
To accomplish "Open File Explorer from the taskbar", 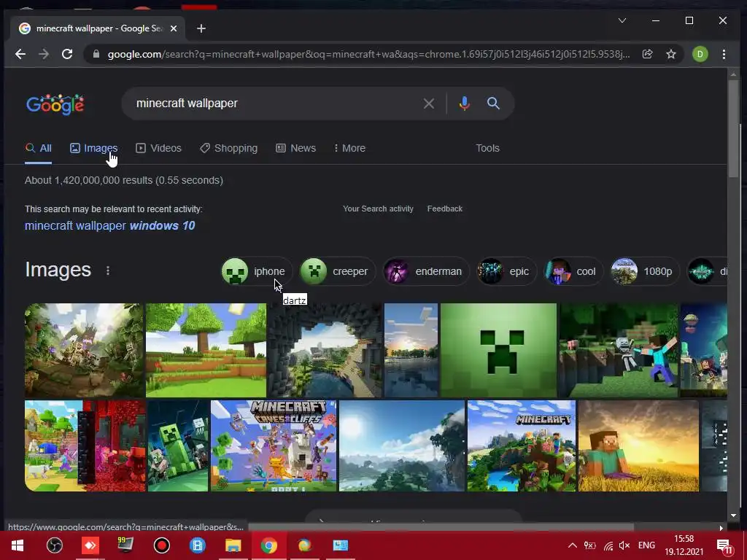I will (x=233, y=545).
